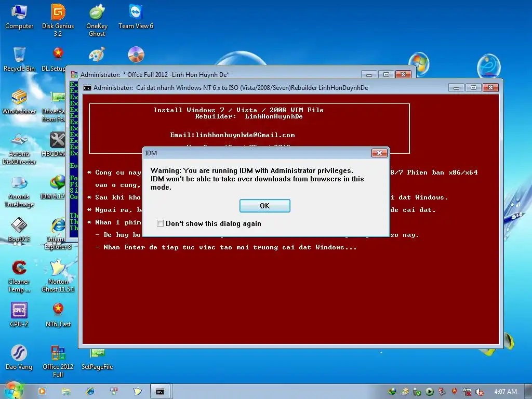Open the Windows Start menu
Image resolution: width=532 pixels, height=399 pixels.
click(13, 391)
